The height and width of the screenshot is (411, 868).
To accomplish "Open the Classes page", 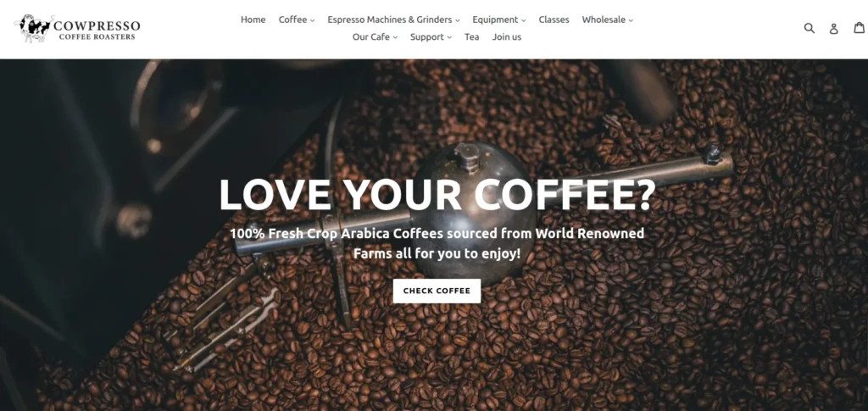I will (554, 19).
